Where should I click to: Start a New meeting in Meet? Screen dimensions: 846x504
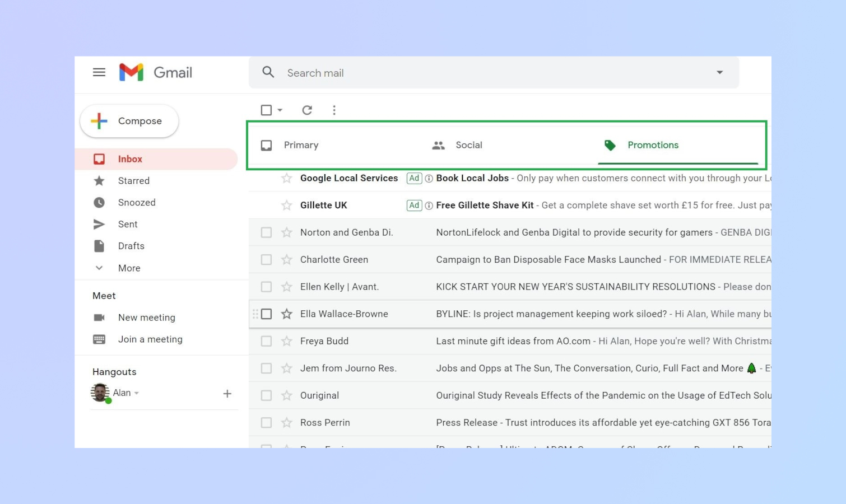(146, 317)
